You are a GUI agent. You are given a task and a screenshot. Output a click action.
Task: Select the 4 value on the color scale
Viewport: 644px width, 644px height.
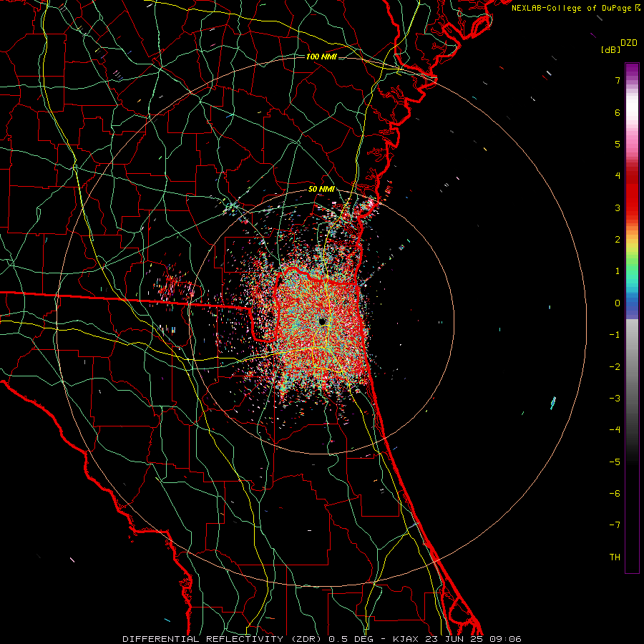[x=618, y=176]
